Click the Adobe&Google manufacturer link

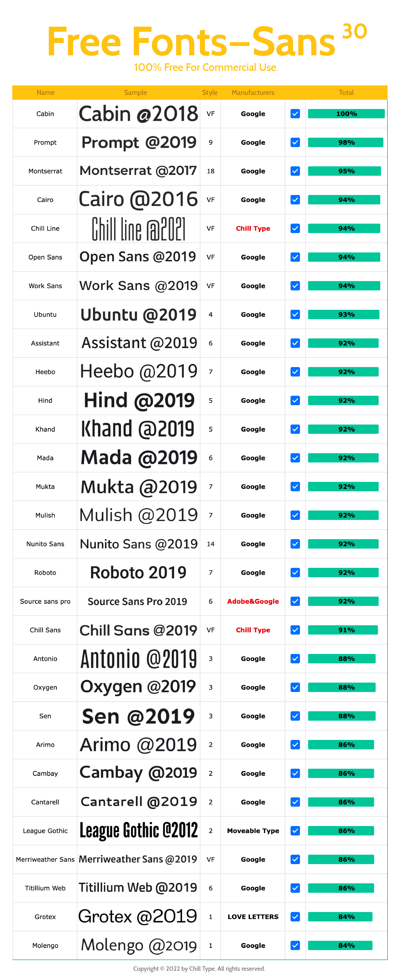click(x=253, y=601)
